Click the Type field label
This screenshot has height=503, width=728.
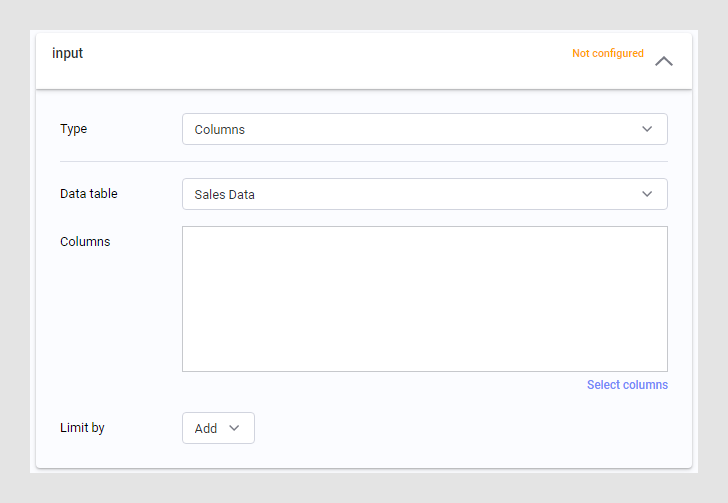coord(74,129)
